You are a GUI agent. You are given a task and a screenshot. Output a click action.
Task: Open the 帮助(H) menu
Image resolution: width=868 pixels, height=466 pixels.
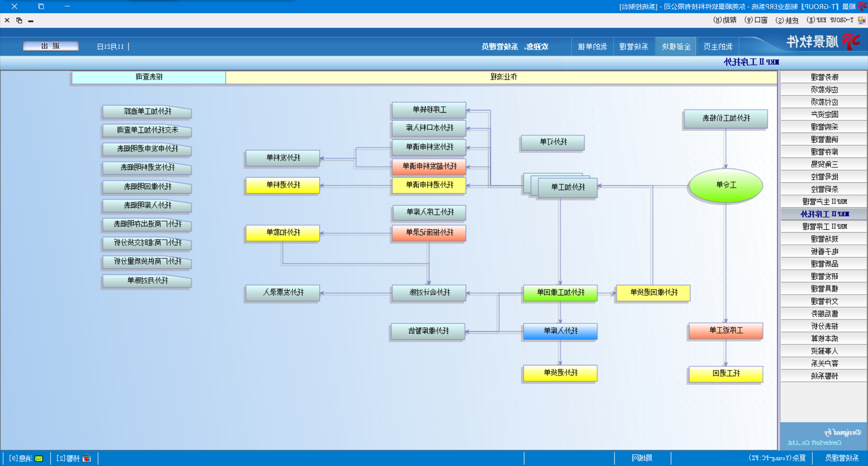[725, 20]
